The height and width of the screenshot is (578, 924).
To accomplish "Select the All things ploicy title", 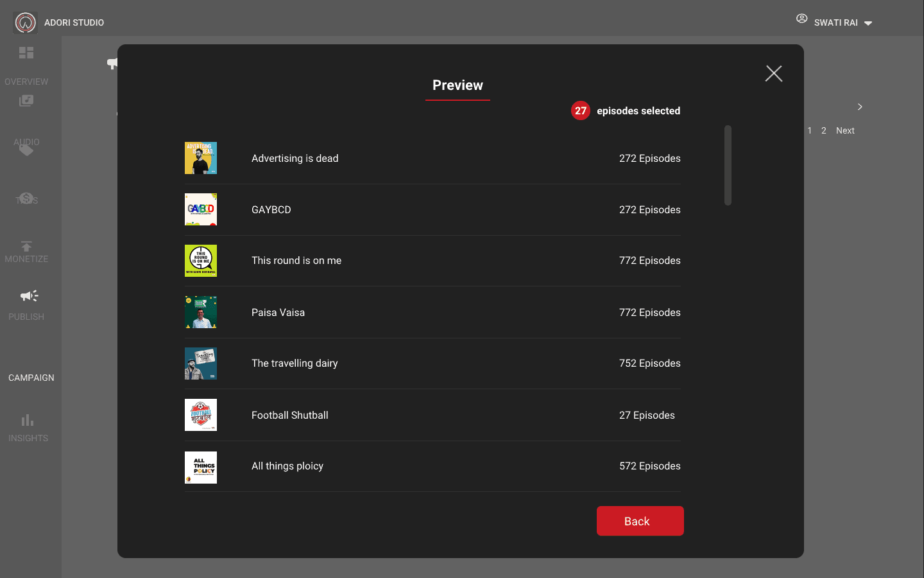I will point(287,466).
